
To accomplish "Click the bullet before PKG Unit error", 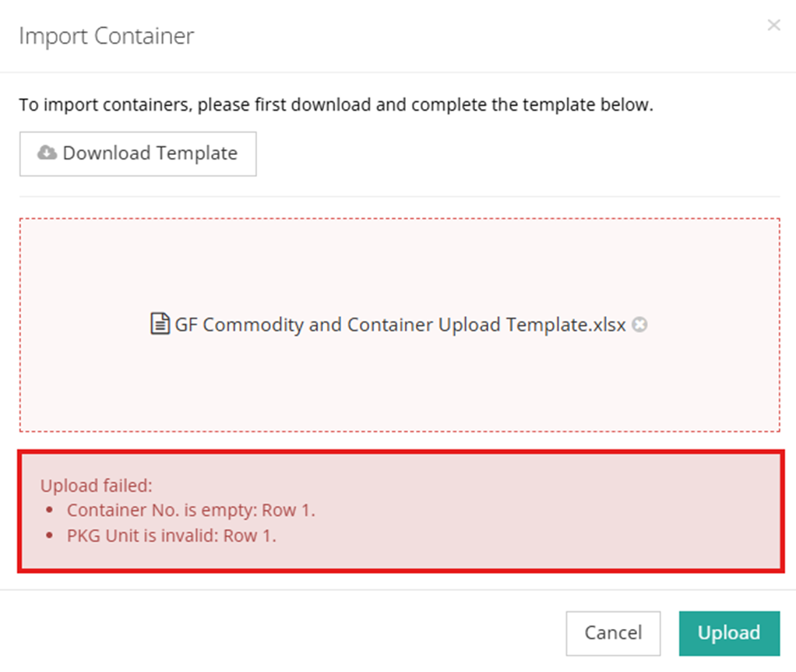I will click(51, 536).
